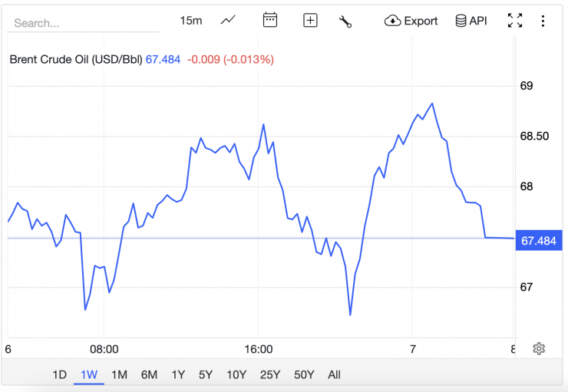
Task: Switch to 6M time range
Action: [x=149, y=375]
